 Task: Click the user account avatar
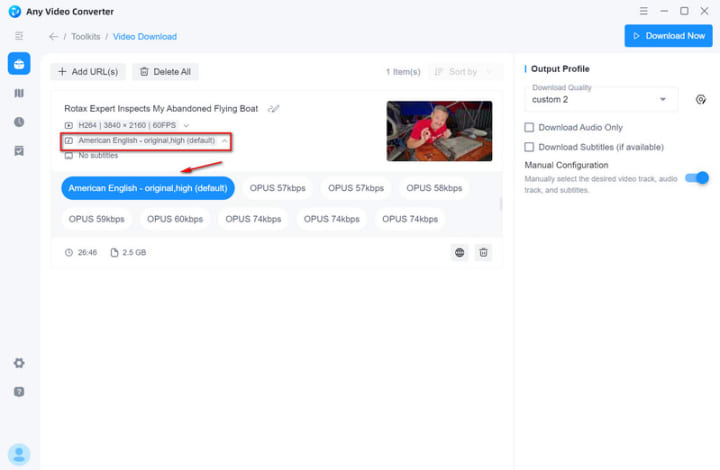tap(19, 455)
